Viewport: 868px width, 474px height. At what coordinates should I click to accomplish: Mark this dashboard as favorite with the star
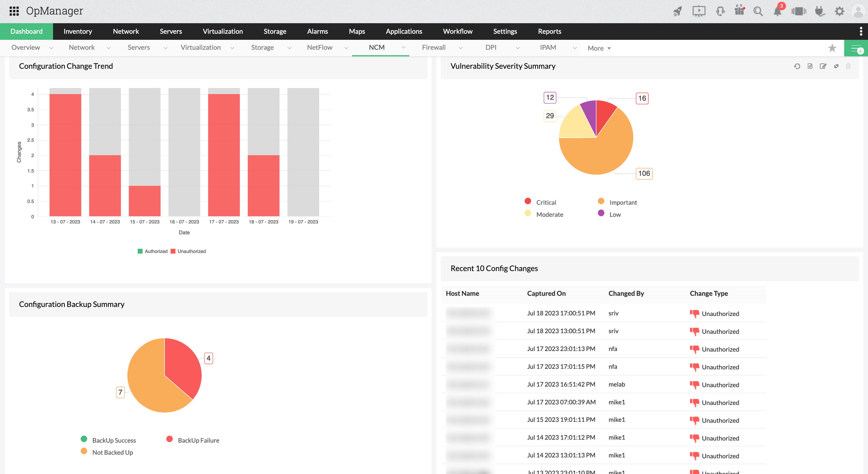pos(833,48)
